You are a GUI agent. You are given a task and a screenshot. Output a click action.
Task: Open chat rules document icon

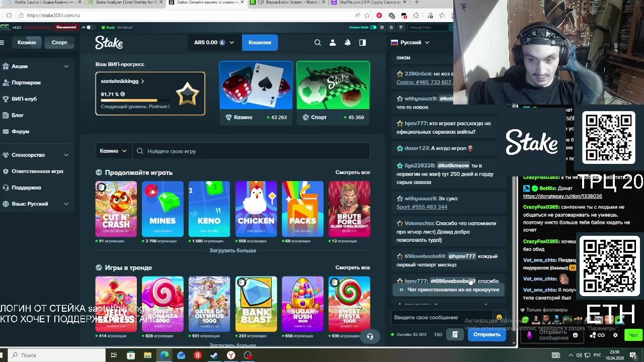point(455,334)
